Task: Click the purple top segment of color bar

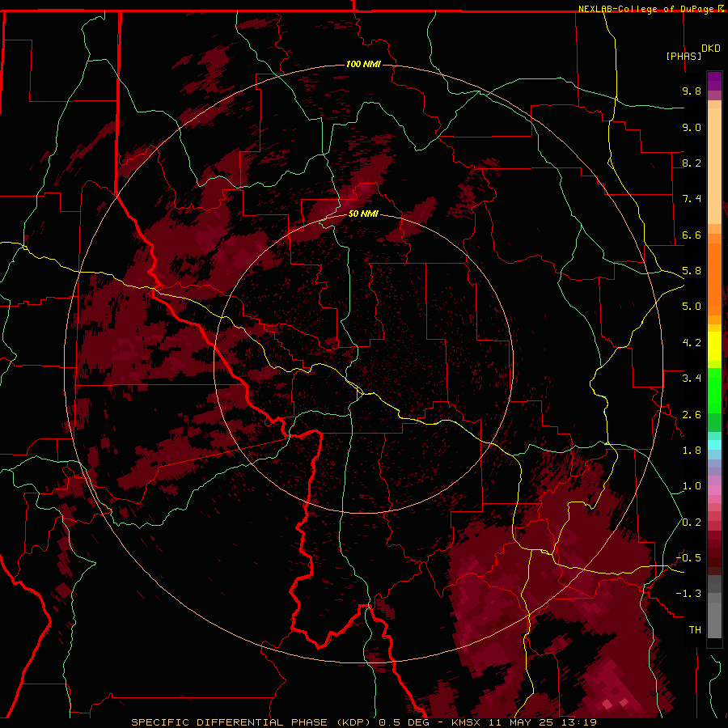Action: pos(714,81)
